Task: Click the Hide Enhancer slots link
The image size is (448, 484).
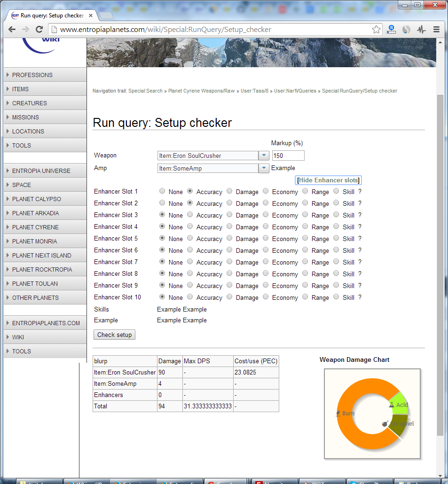Action: pos(328,180)
